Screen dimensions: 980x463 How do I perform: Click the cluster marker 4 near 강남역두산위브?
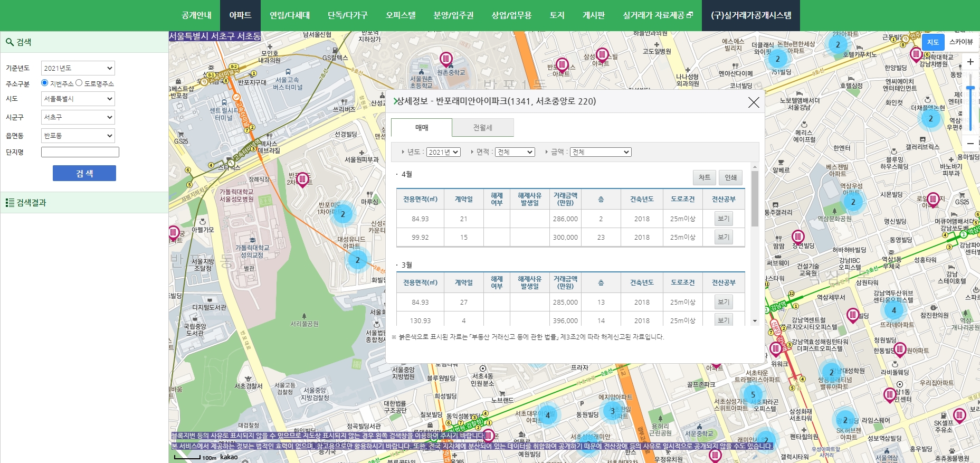pyautogui.click(x=893, y=310)
